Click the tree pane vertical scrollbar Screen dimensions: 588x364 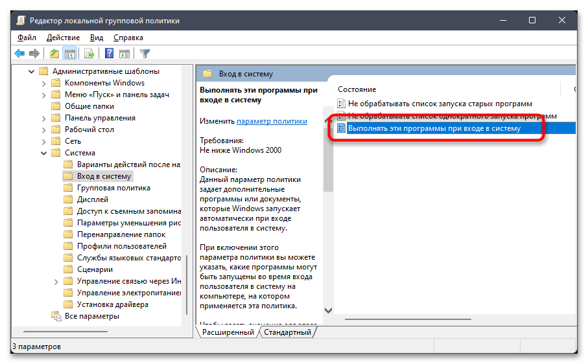point(186,284)
